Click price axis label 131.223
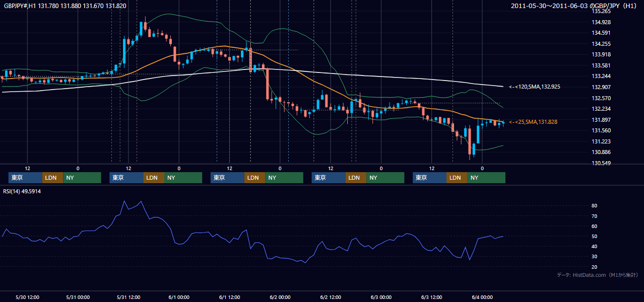This screenshot has height=302, width=644. [601, 141]
